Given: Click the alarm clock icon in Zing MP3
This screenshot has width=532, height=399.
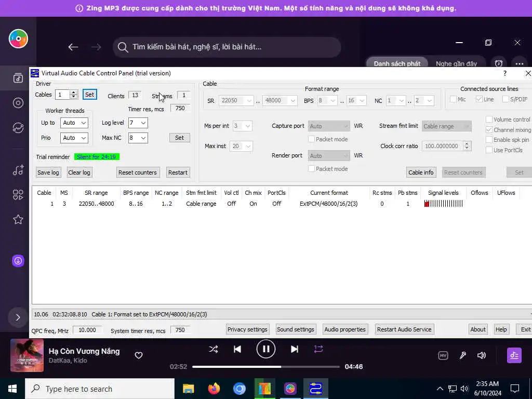Looking at the screenshot, I should point(498,63).
